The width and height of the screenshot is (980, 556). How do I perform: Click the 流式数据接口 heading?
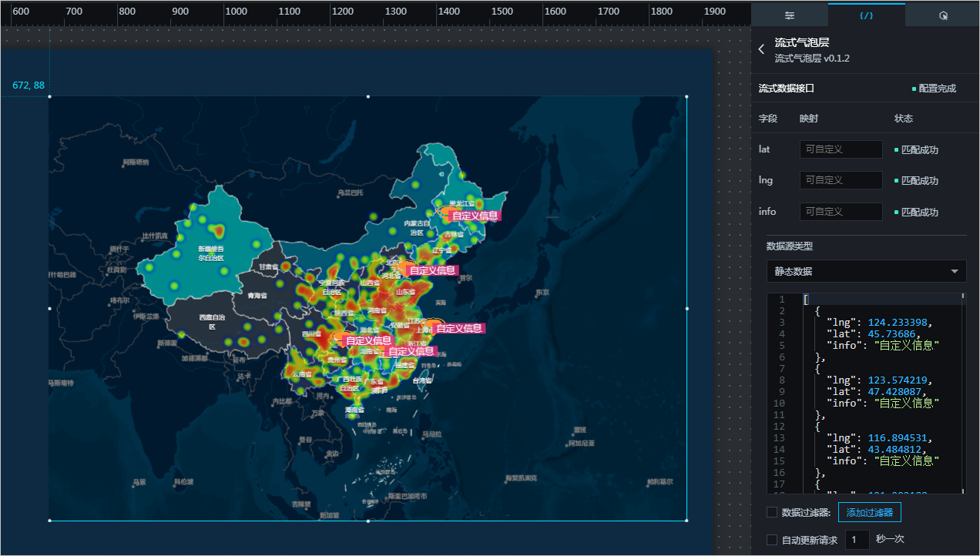click(787, 89)
